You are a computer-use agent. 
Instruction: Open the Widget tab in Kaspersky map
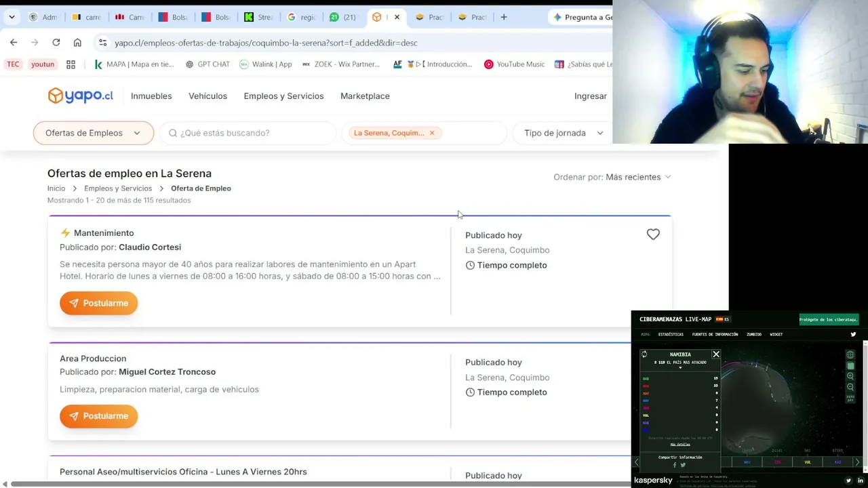point(776,334)
